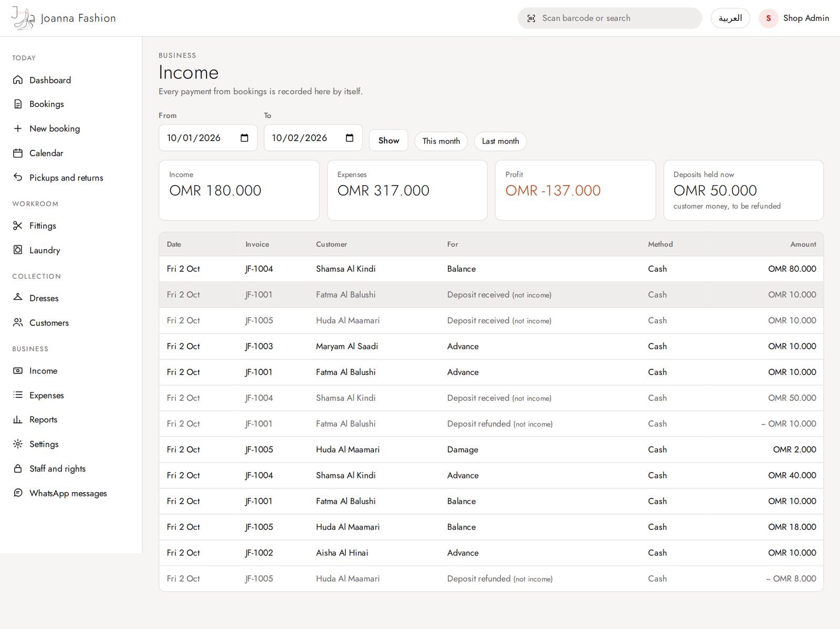Click the barcode scan icon in search
The width and height of the screenshot is (840, 629).
click(x=531, y=18)
